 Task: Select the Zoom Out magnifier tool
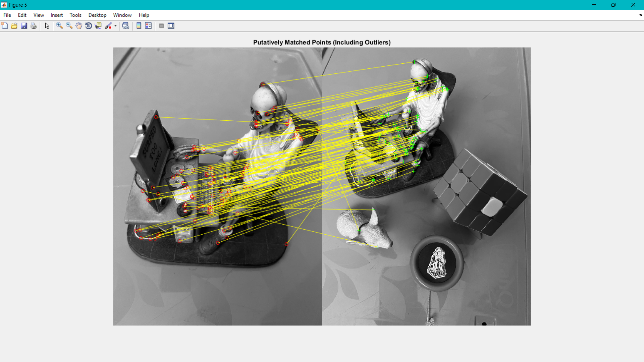(x=69, y=26)
